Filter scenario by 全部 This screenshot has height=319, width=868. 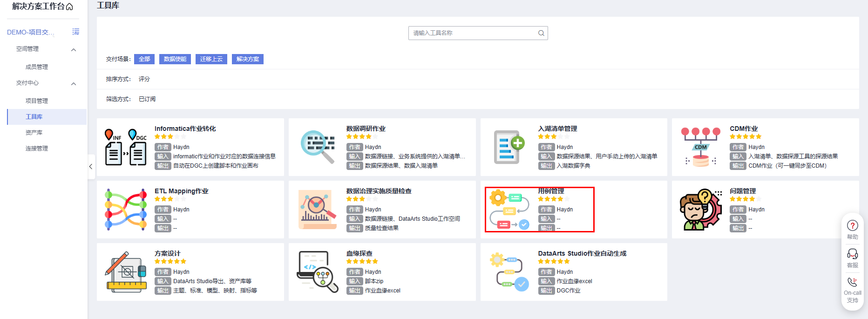[x=144, y=59]
